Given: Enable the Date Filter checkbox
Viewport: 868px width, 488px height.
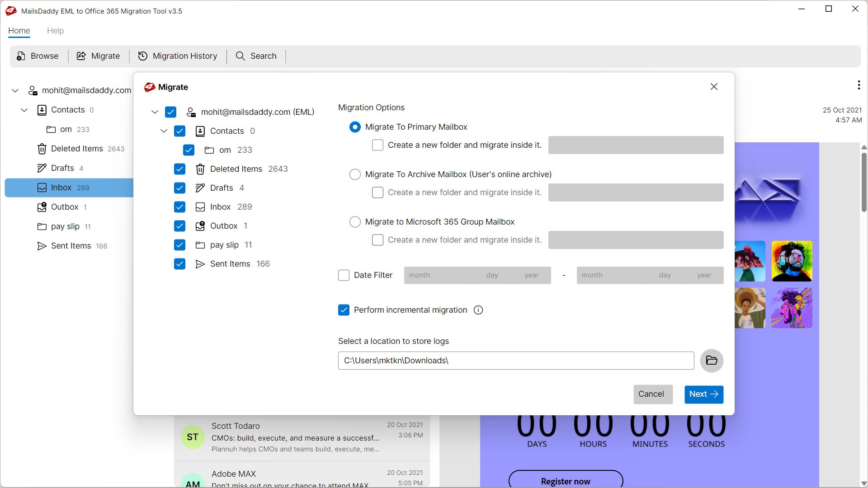Looking at the screenshot, I should tap(344, 275).
